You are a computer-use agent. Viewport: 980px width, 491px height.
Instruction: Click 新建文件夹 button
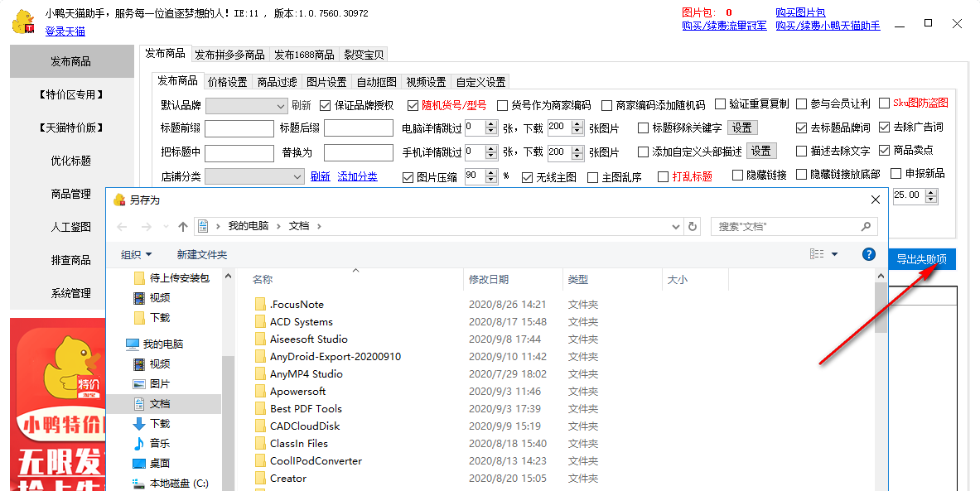click(x=202, y=254)
